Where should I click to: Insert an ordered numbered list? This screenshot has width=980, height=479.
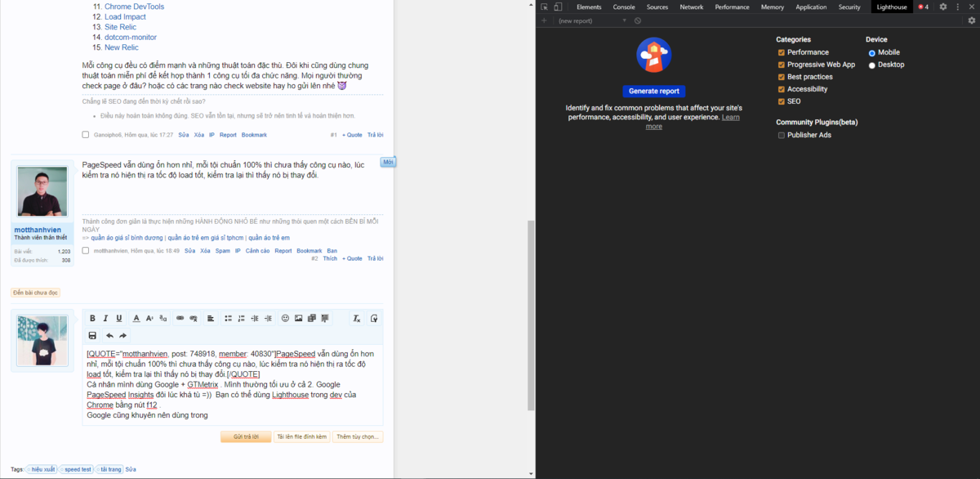point(242,318)
